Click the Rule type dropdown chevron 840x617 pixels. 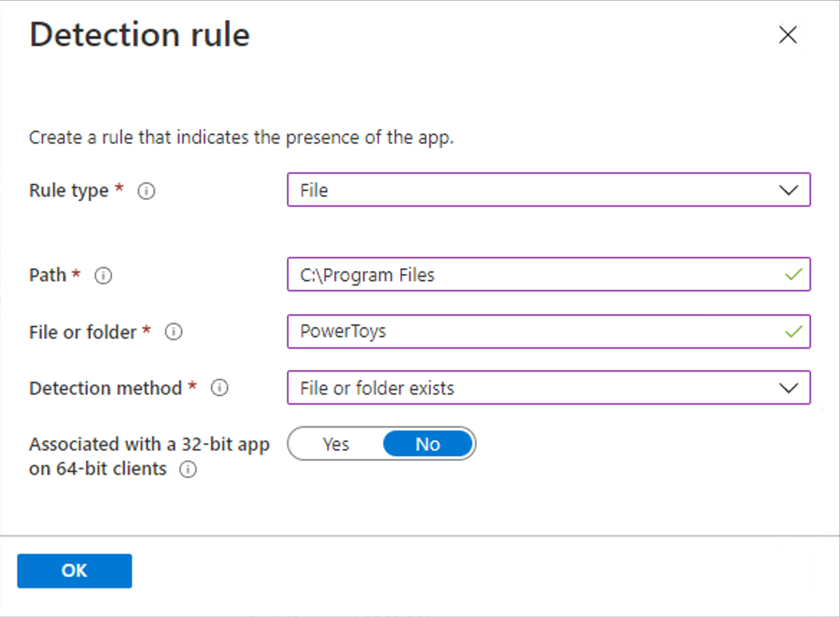tap(789, 190)
